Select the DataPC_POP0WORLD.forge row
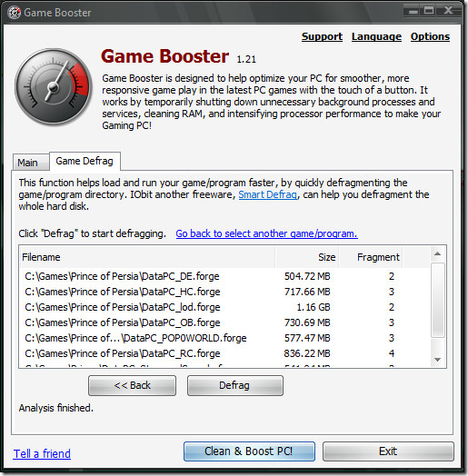This screenshot has height=476, width=468. (x=224, y=338)
